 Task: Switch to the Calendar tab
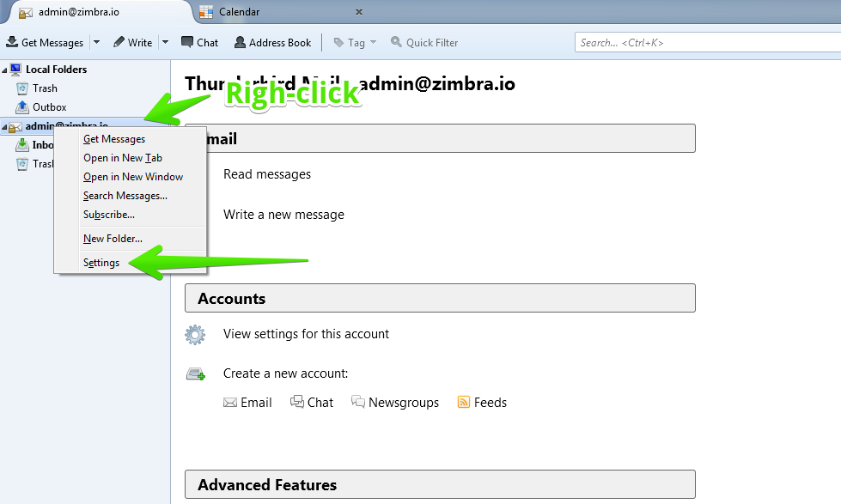[239, 12]
